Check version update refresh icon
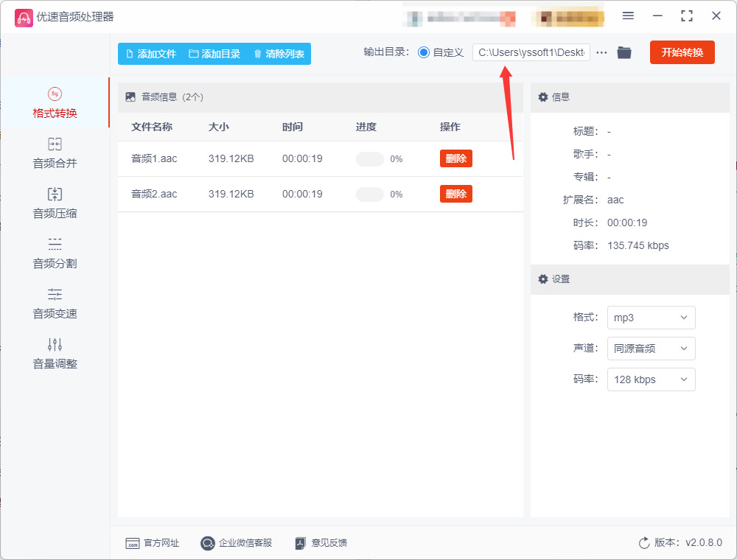 644,543
